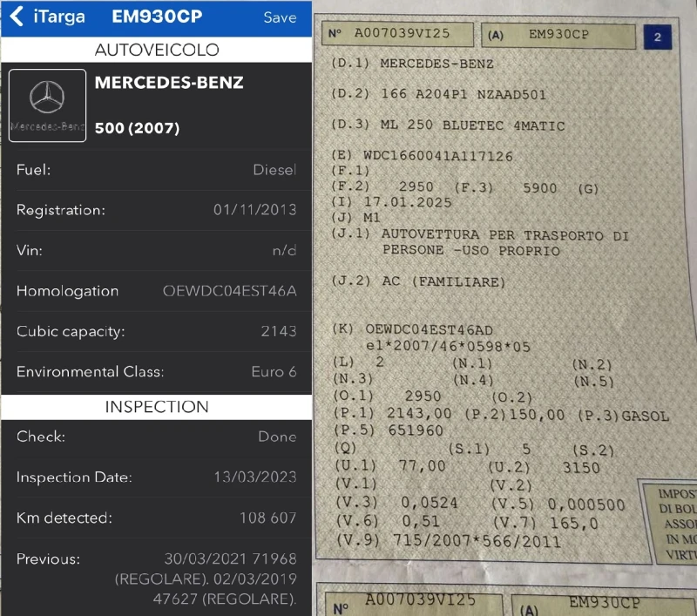
Task: Click the approval number e1*2007/46*0598*05
Action: (x=448, y=346)
